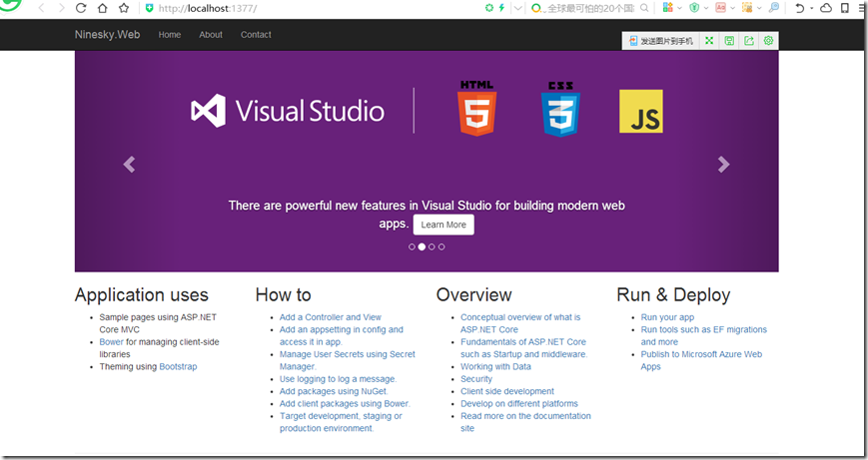Click the green shield toolbar extension
Screen dimensions: 868x460
[694, 8]
